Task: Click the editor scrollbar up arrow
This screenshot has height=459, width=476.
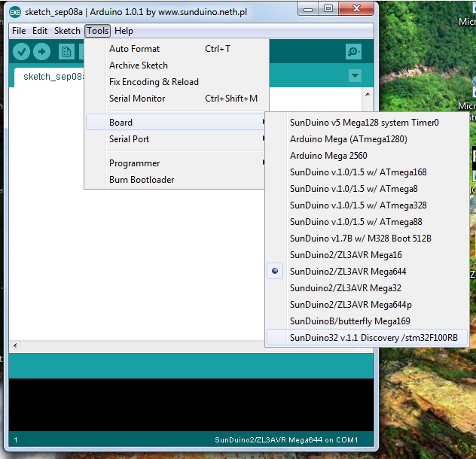Action: 368,94
